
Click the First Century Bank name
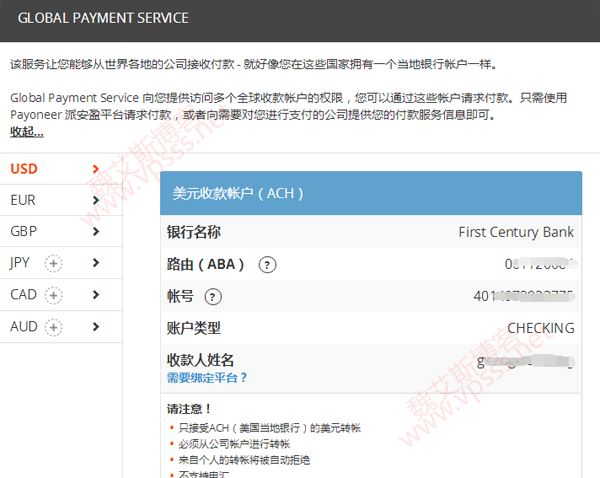pyautogui.click(x=516, y=232)
